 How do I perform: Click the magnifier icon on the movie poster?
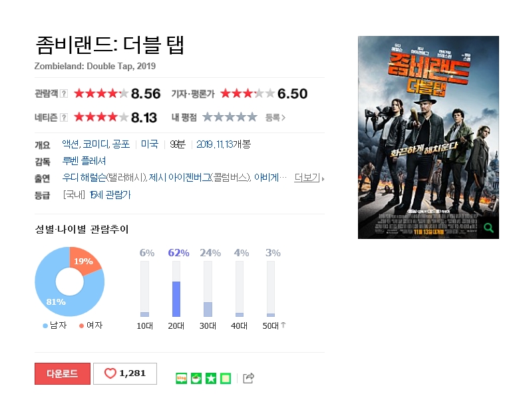[488, 228]
